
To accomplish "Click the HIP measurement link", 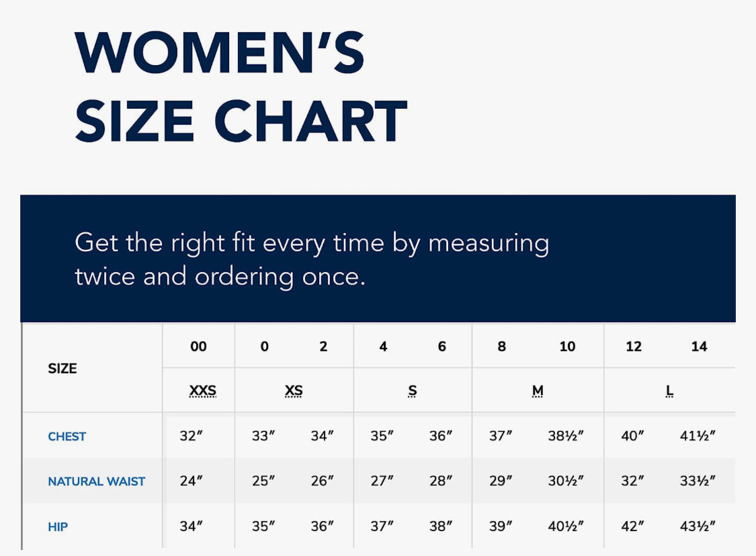I will click(x=58, y=527).
